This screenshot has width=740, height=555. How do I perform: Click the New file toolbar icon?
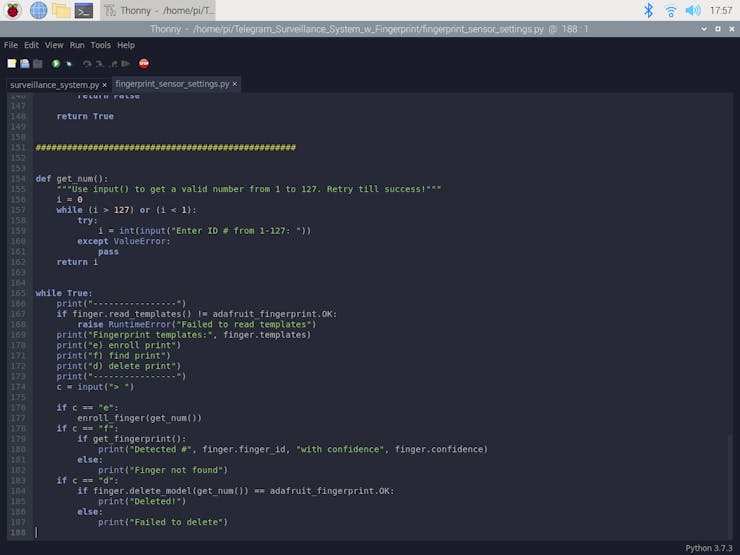pyautogui.click(x=12, y=63)
